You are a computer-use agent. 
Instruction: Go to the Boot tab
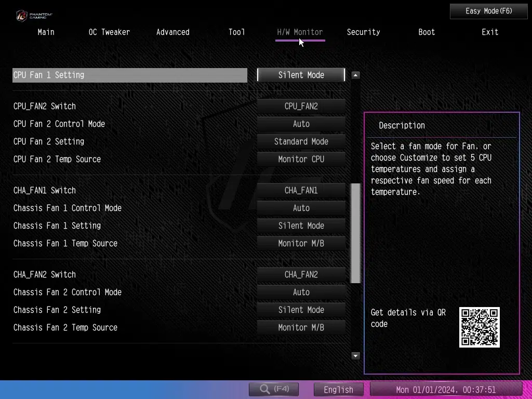(x=427, y=32)
